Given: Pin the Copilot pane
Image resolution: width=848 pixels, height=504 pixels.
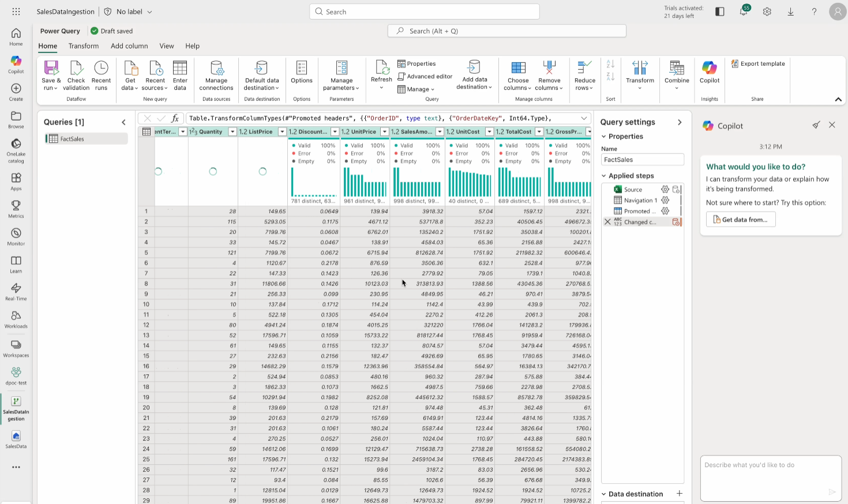Looking at the screenshot, I should [816, 125].
